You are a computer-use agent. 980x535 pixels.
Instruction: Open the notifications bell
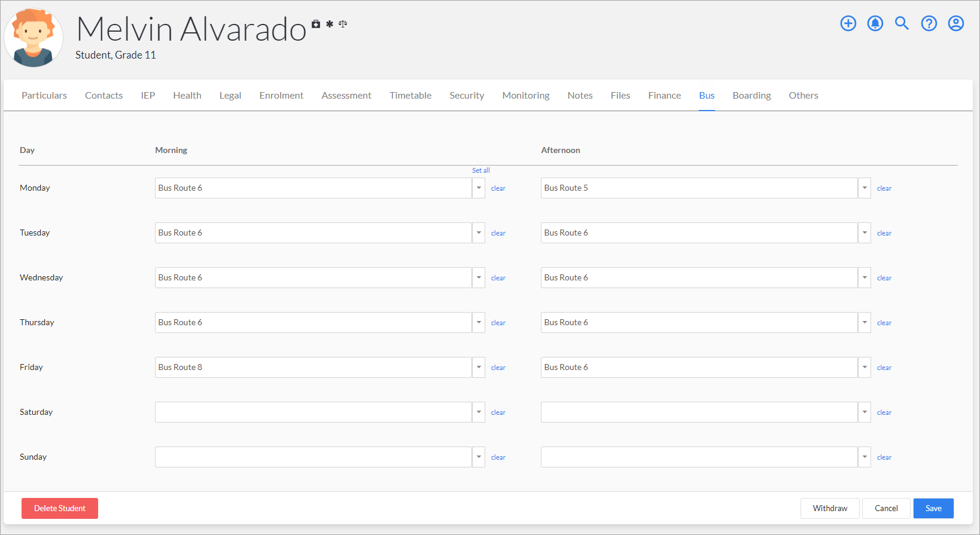coord(875,23)
